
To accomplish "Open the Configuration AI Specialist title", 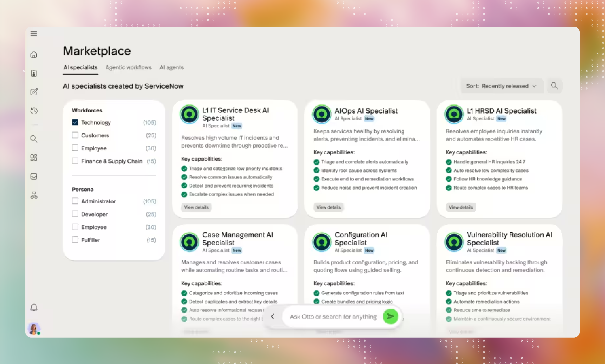I will pos(361,239).
